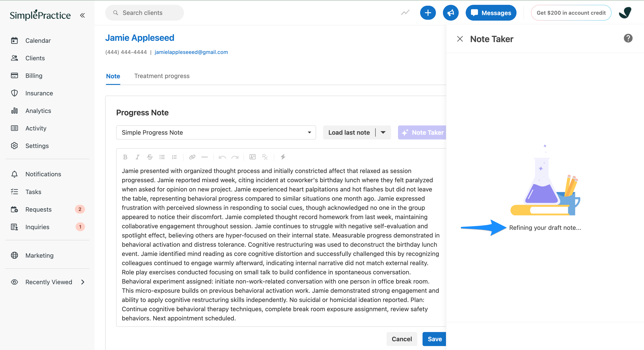Screen dimensions: 644x350
Task: Toggle strikethrough formatting in the note editor
Action: [x=150, y=157]
